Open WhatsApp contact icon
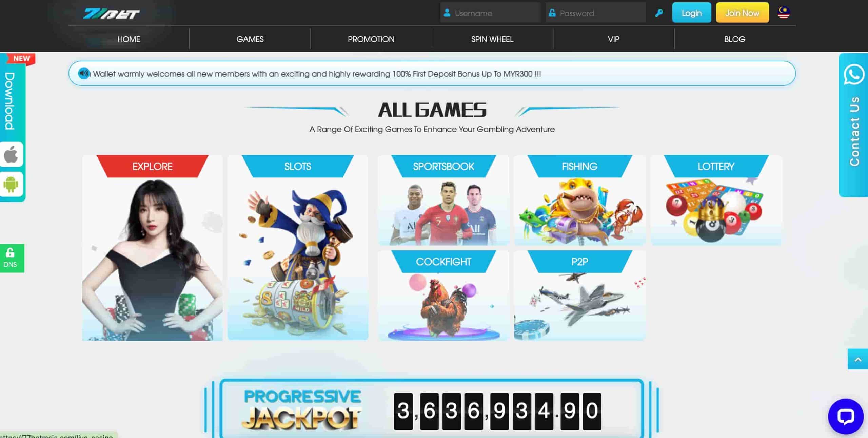This screenshot has width=868, height=438. [x=854, y=74]
